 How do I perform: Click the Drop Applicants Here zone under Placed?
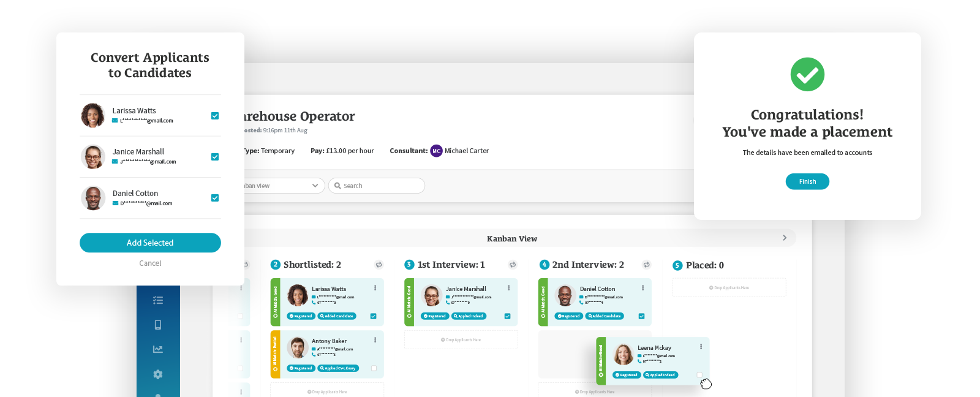coord(729,287)
